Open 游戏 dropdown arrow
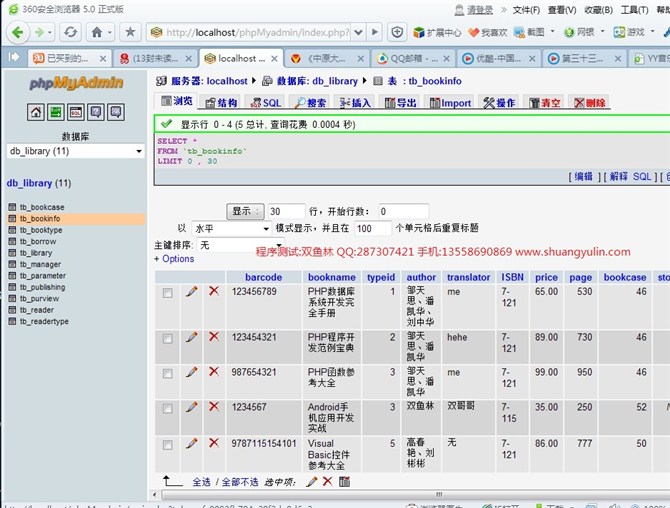This screenshot has height=508, width=670. [652, 32]
